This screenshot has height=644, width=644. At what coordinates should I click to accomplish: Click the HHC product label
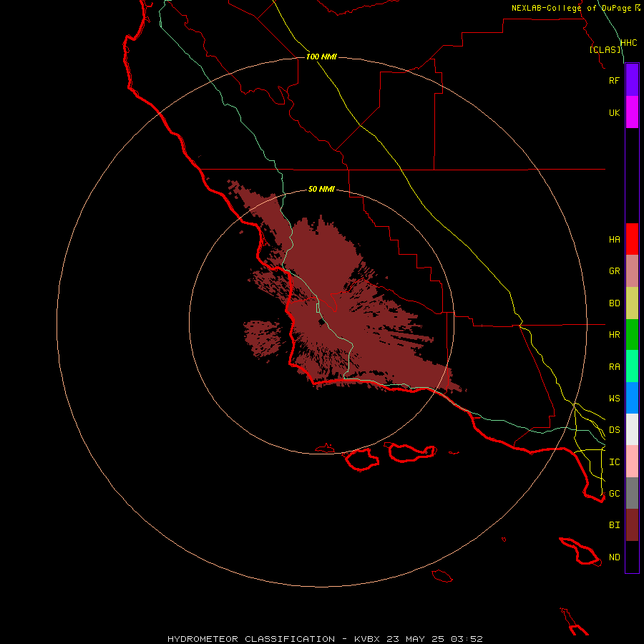click(x=628, y=43)
